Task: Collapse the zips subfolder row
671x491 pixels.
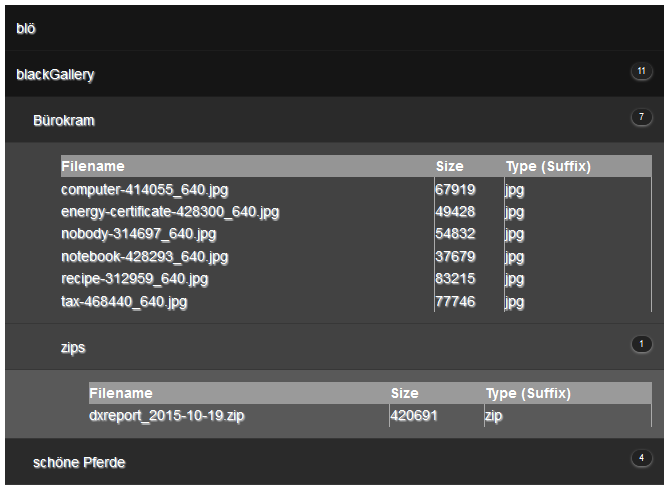Action: tap(73, 348)
